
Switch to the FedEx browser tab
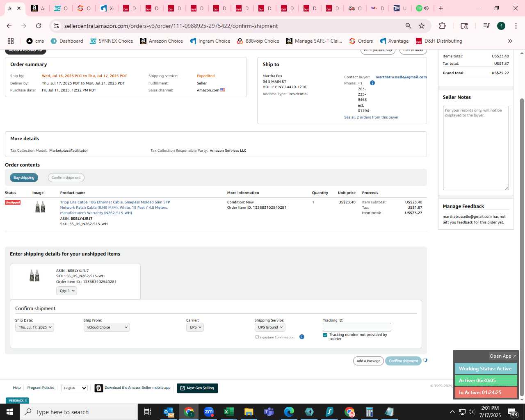(377, 8)
